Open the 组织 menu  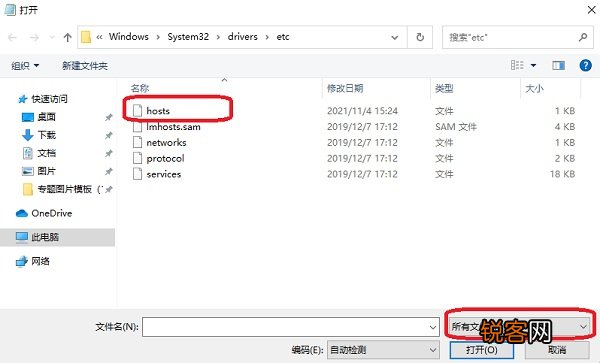point(25,66)
